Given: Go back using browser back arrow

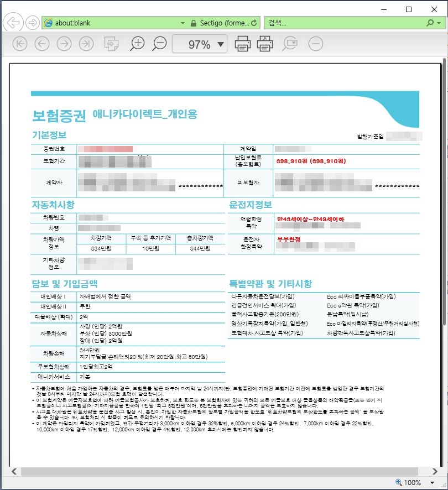Looking at the screenshot, I should point(13,23).
